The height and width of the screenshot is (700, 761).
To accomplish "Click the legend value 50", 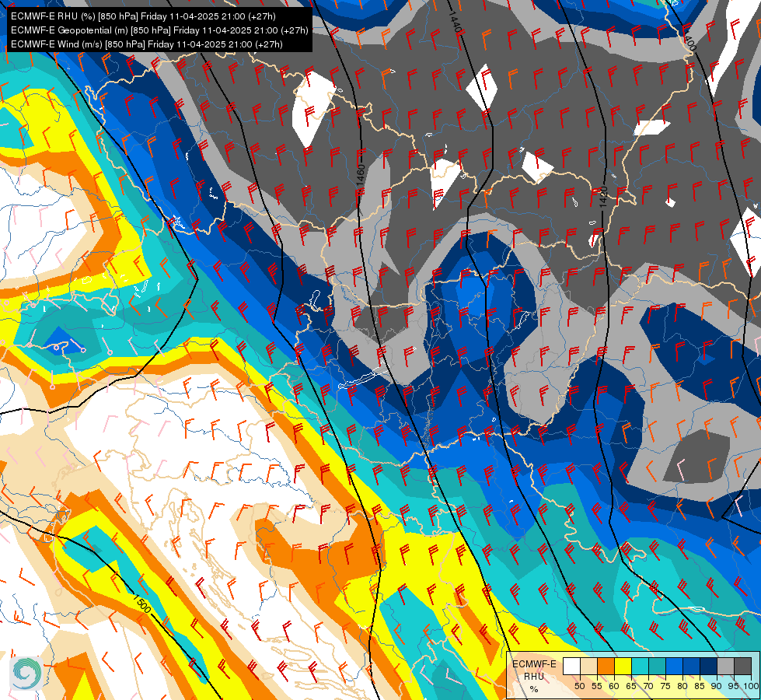I will 579,687.
